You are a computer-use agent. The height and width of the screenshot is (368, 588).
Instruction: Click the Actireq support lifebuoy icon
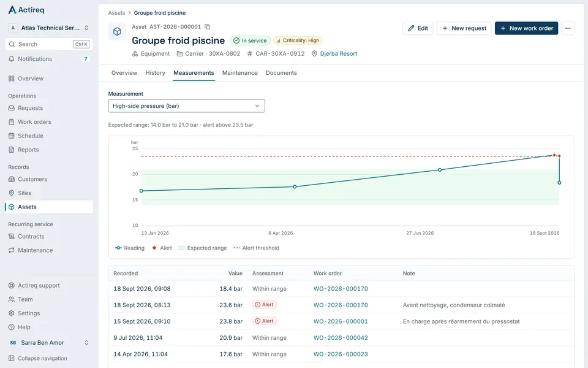(12, 285)
